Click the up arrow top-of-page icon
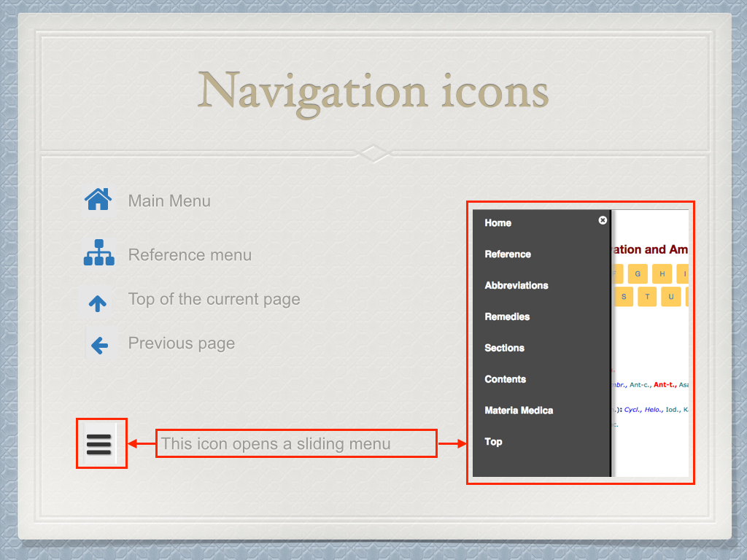The height and width of the screenshot is (560, 747). (98, 303)
